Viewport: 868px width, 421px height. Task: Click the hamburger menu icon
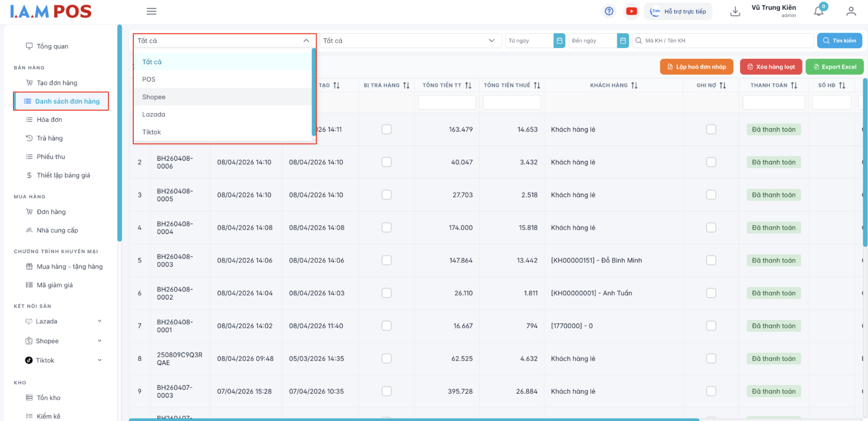pyautogui.click(x=151, y=12)
